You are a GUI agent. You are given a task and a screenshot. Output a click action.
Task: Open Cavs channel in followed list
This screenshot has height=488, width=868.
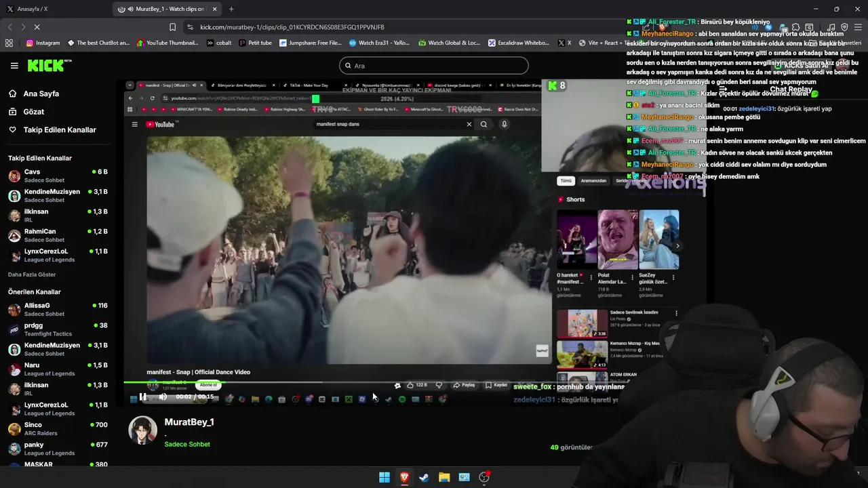pyautogui.click(x=58, y=176)
